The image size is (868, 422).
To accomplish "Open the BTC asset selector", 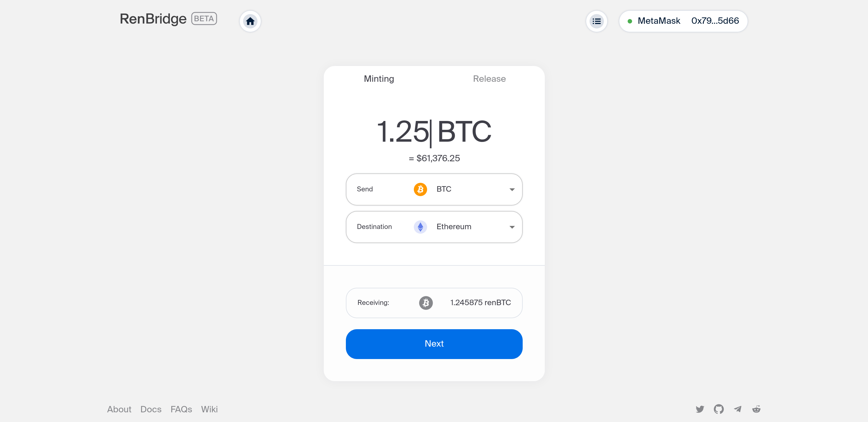I will [x=434, y=189].
